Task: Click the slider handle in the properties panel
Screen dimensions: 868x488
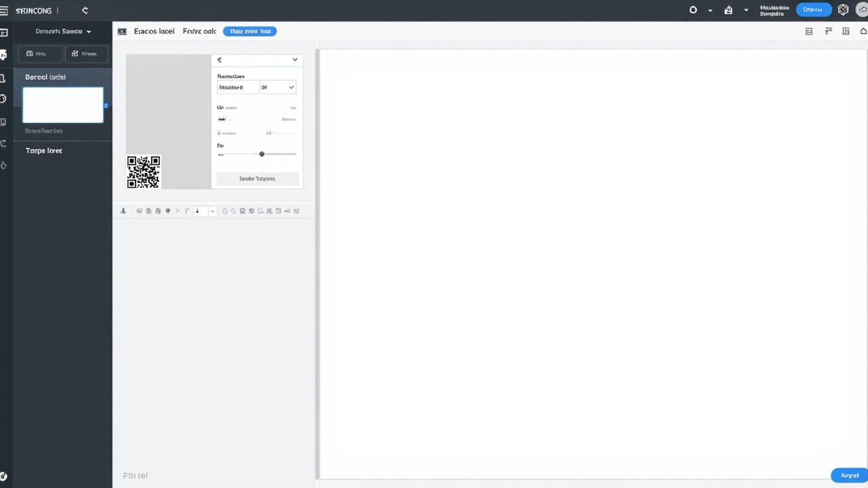Action: click(262, 155)
